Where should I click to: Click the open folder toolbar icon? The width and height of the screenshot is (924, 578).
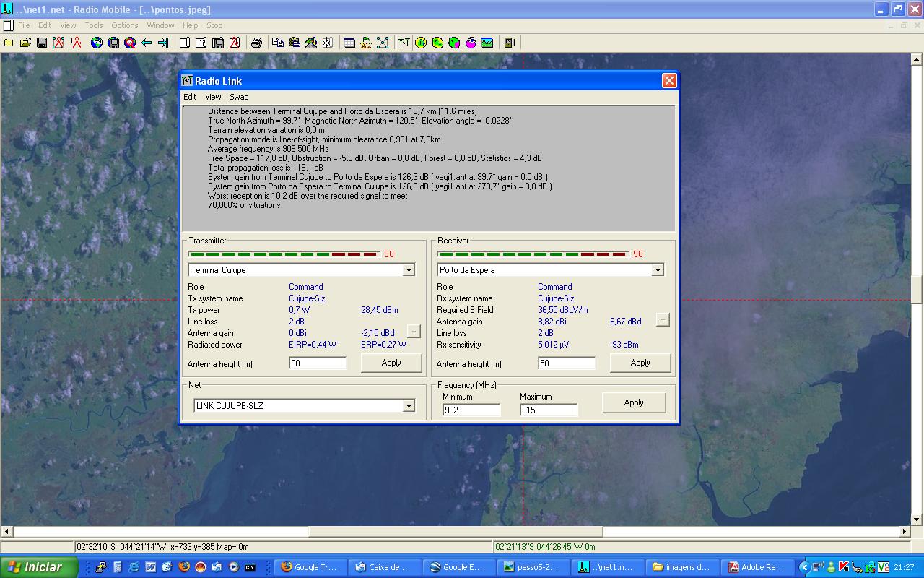[25, 43]
